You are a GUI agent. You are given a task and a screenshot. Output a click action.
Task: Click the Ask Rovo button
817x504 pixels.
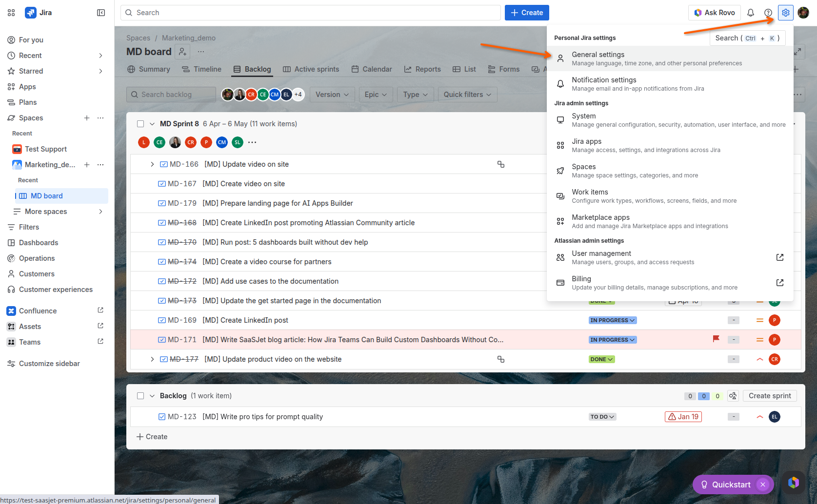715,13
